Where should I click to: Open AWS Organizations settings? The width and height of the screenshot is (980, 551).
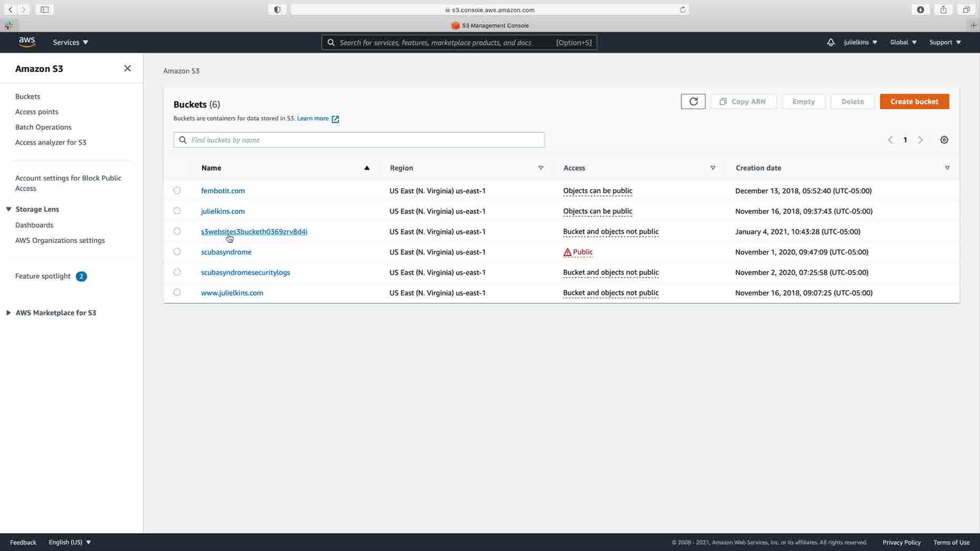(x=60, y=240)
